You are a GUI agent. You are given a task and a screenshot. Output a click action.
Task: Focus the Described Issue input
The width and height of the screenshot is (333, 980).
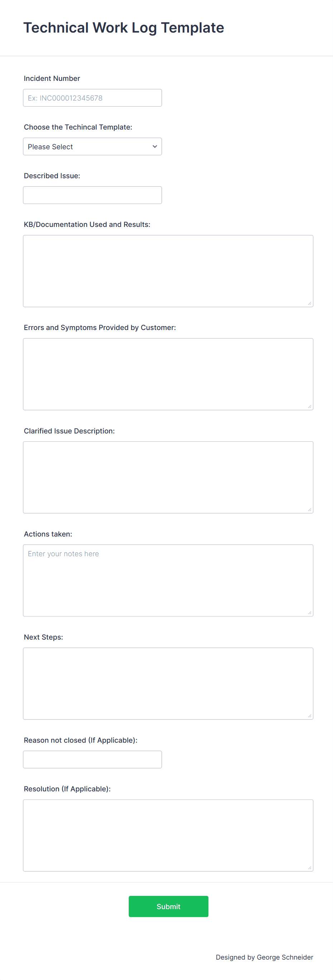[92, 195]
